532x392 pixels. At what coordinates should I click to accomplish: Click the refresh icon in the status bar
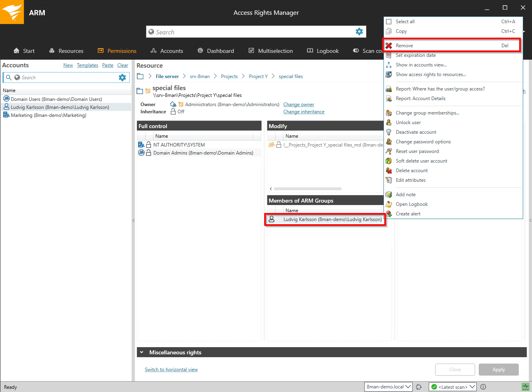[419, 387]
